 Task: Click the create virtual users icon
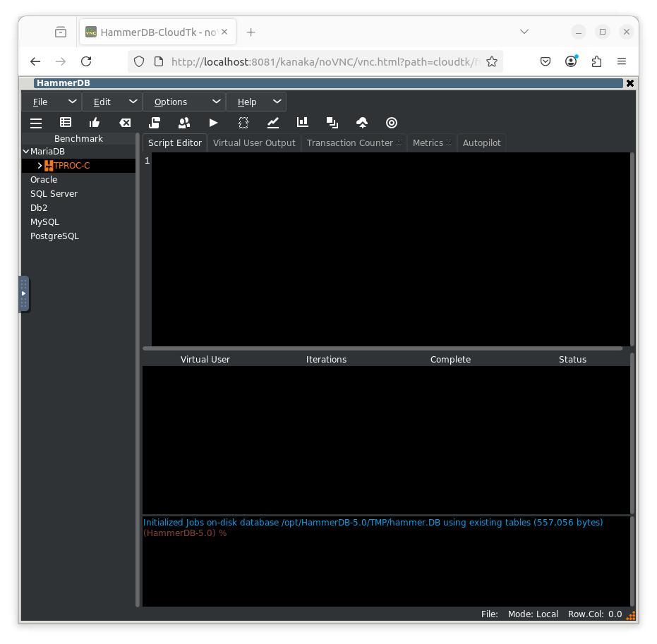pyautogui.click(x=184, y=123)
